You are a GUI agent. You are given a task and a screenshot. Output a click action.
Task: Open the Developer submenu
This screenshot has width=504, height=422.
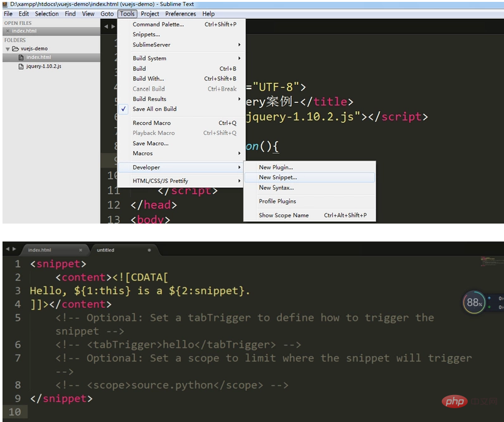pyautogui.click(x=181, y=167)
